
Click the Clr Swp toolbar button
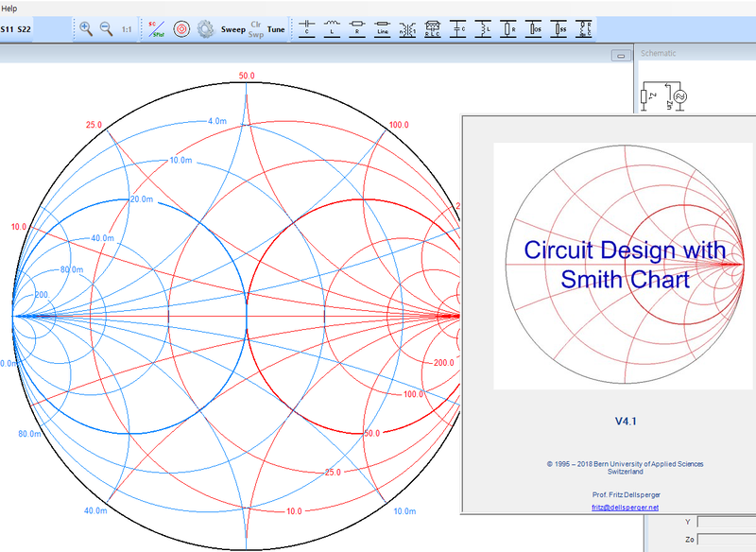[255, 29]
